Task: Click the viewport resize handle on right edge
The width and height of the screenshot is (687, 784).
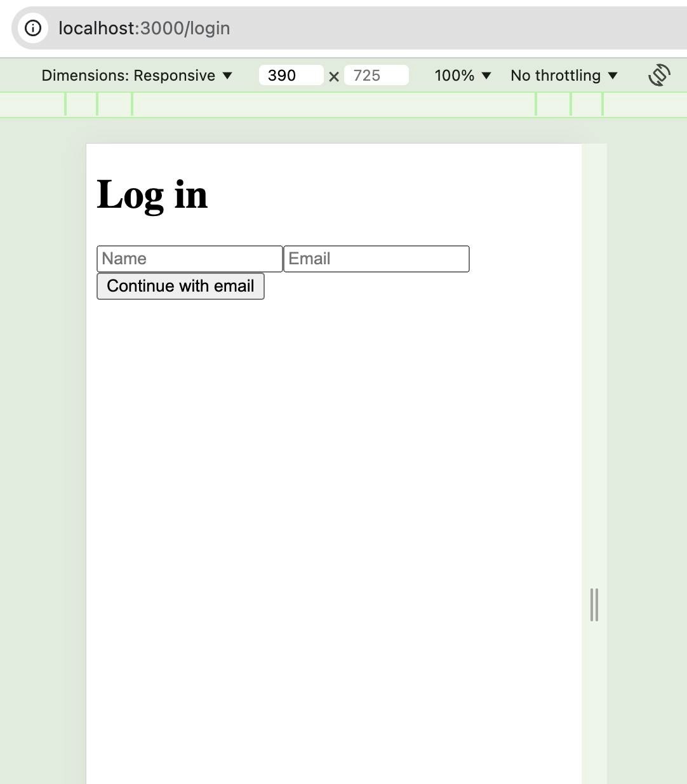Action: click(594, 605)
